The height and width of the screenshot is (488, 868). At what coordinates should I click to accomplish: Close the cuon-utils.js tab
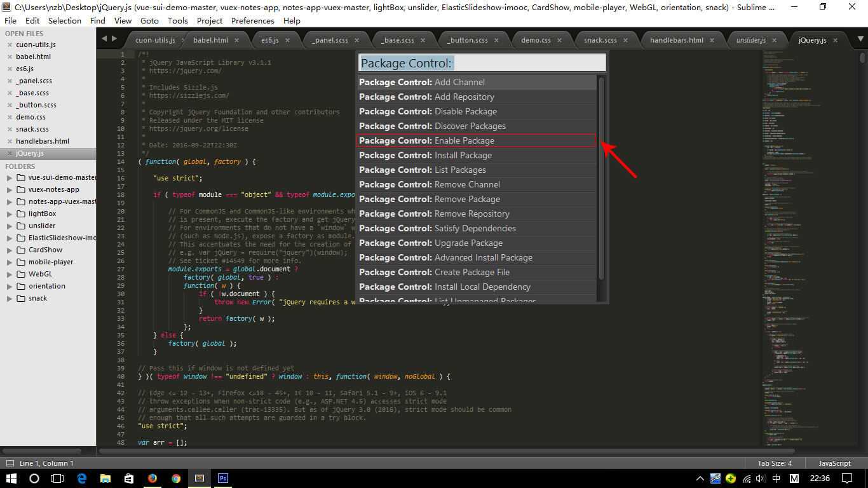181,40
